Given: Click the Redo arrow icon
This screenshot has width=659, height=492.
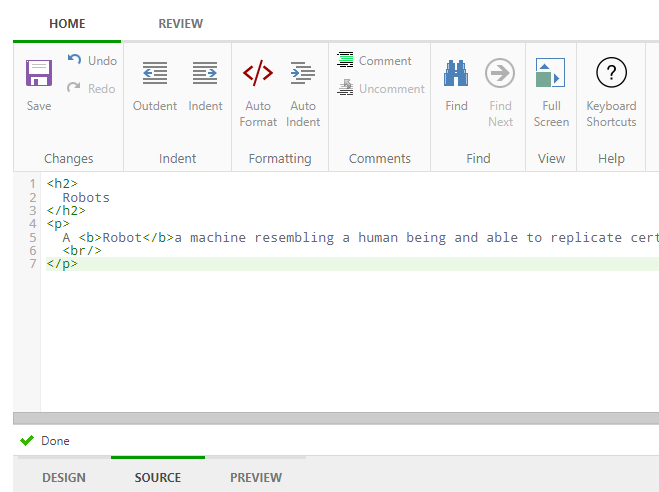Looking at the screenshot, I should tap(74, 87).
